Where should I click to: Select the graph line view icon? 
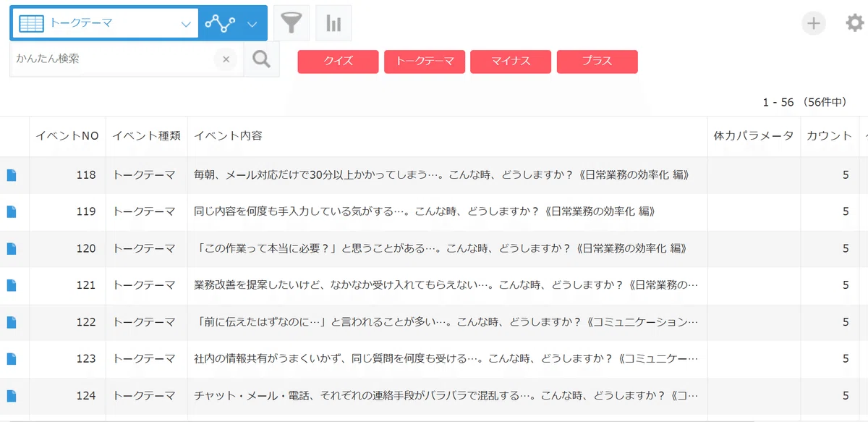[219, 23]
